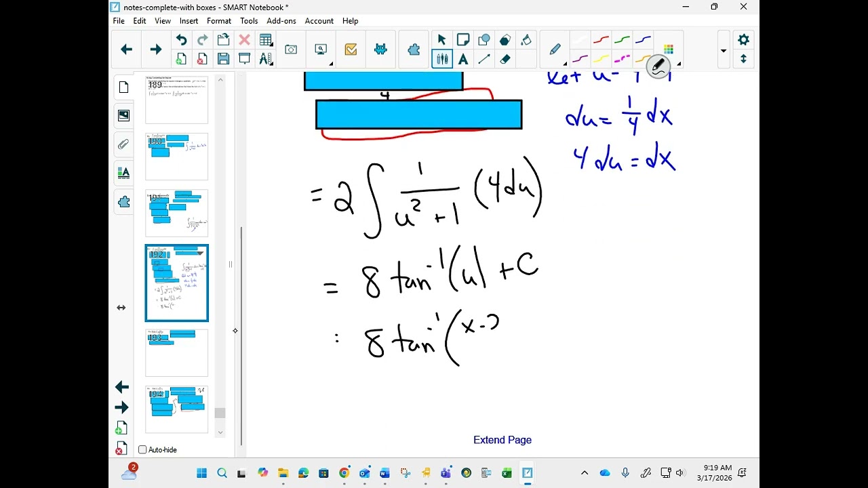
Task: Select the Pens tool
Action: pos(442,59)
